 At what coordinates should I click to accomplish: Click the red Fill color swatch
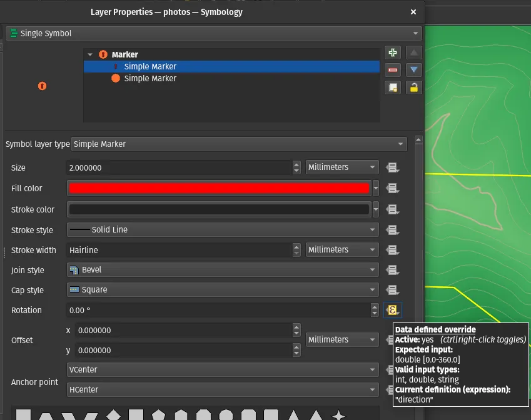click(x=218, y=188)
